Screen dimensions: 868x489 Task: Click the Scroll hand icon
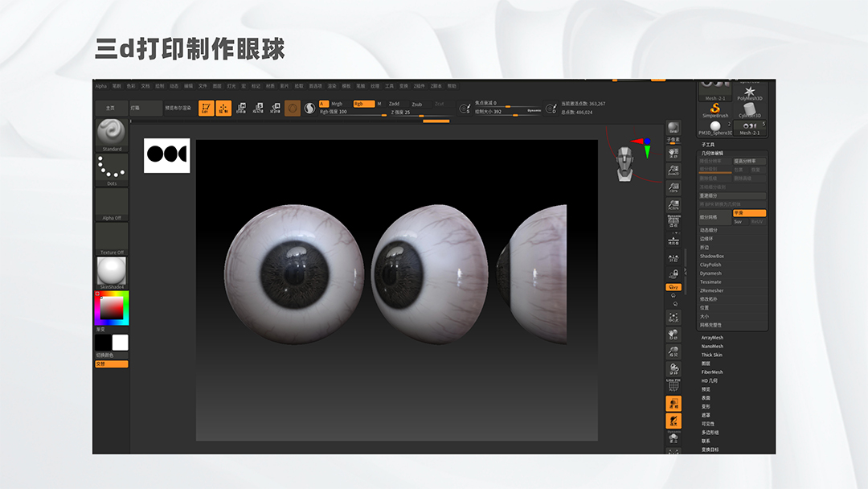click(x=674, y=154)
